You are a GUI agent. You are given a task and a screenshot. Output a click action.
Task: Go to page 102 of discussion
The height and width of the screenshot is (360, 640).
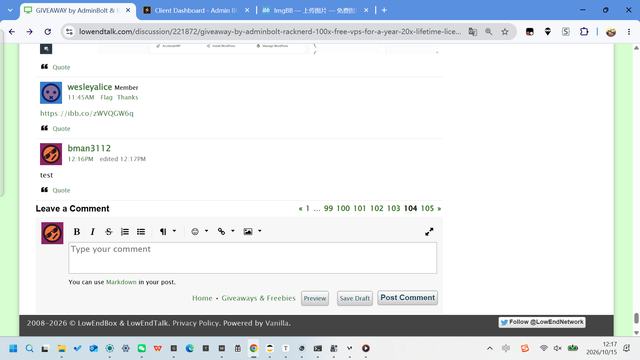pos(377,208)
